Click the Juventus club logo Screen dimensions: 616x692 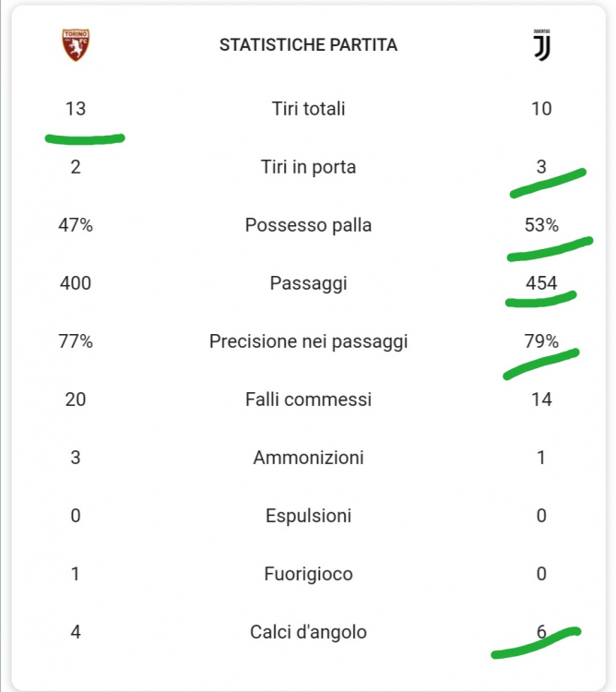(540, 44)
